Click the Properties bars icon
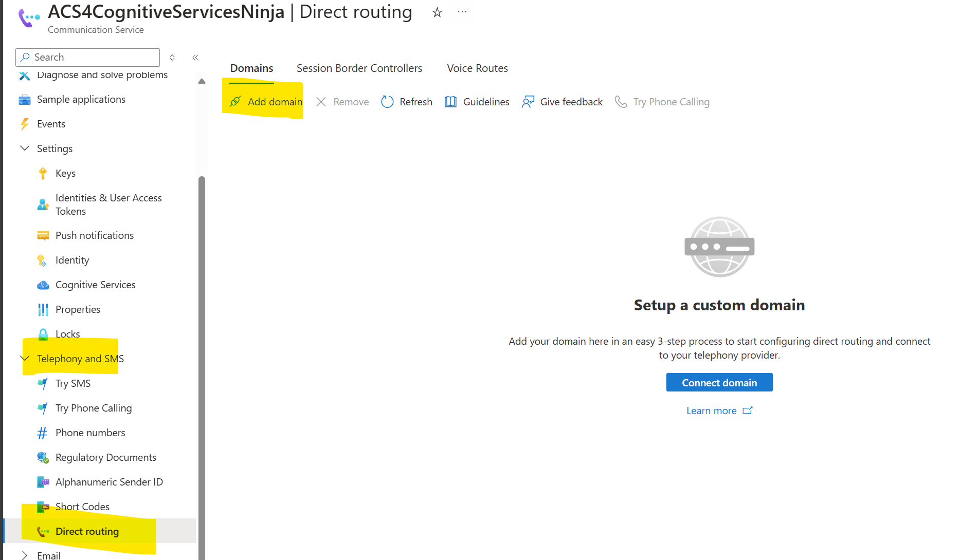This screenshot has height=560, width=961. pyautogui.click(x=43, y=310)
